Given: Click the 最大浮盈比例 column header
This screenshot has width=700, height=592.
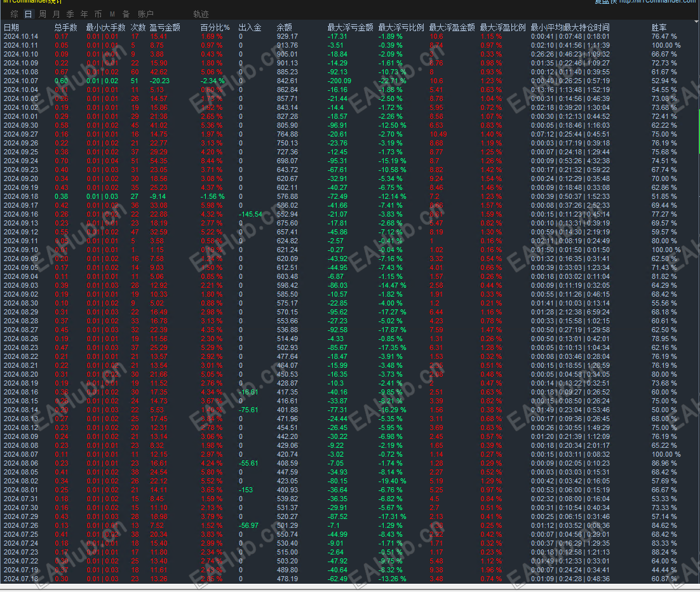Looking at the screenshot, I should point(503,28).
